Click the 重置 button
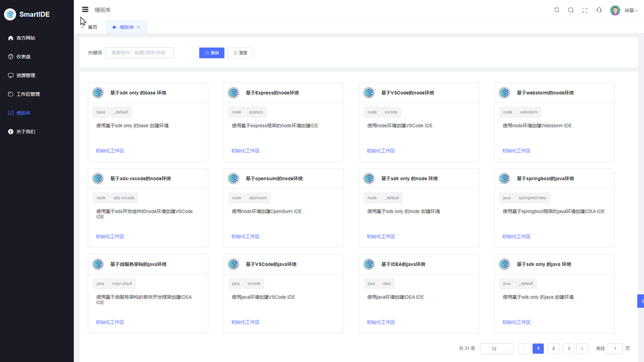This screenshot has width=644, height=362. pos(240,53)
